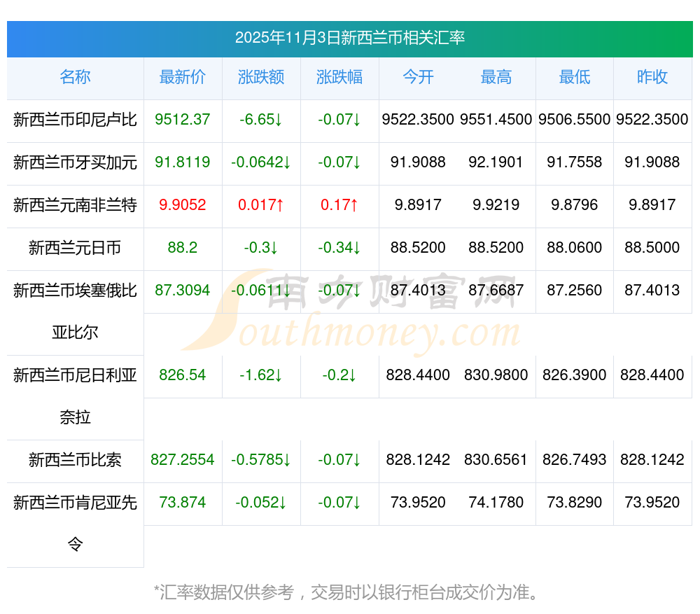Click the table title 2025年11月3日新西兰币相关汇率
700x614 pixels.
pyautogui.click(x=350, y=38)
